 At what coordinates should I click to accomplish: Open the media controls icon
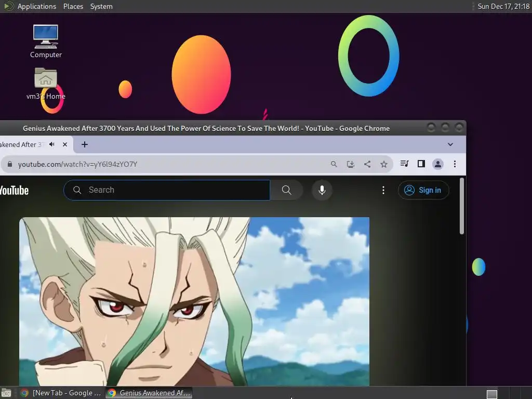coord(404,164)
